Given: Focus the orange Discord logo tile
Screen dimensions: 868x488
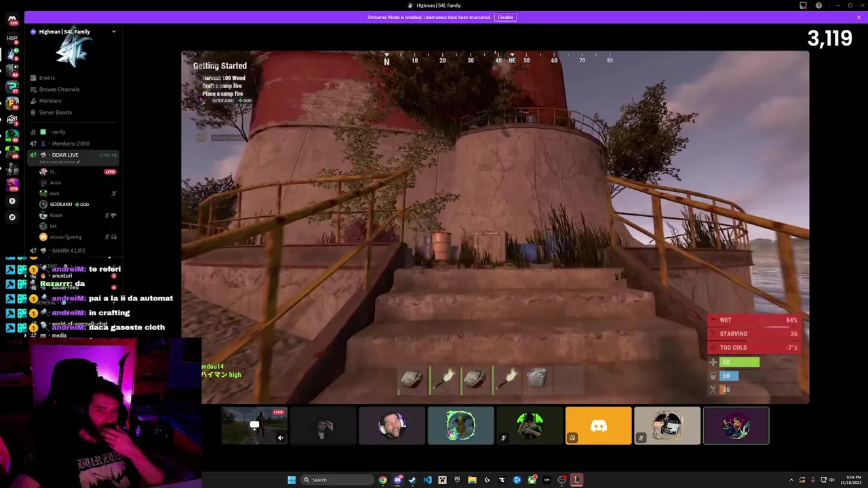Looking at the screenshot, I should (598, 426).
